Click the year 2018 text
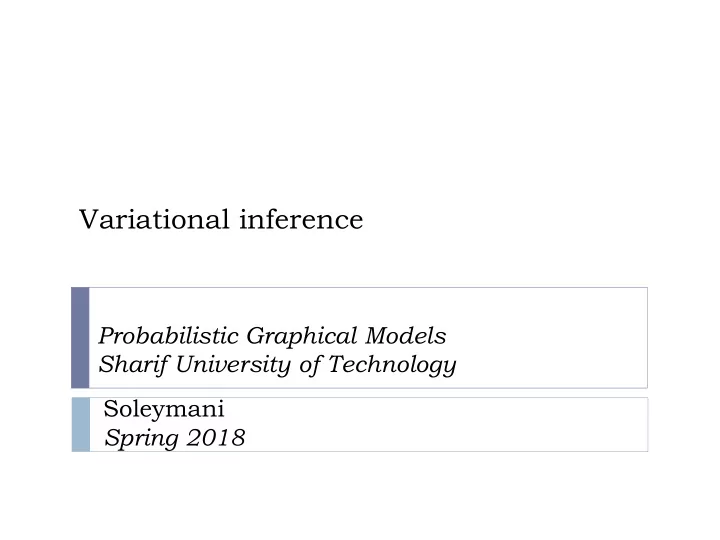 [x=216, y=437]
